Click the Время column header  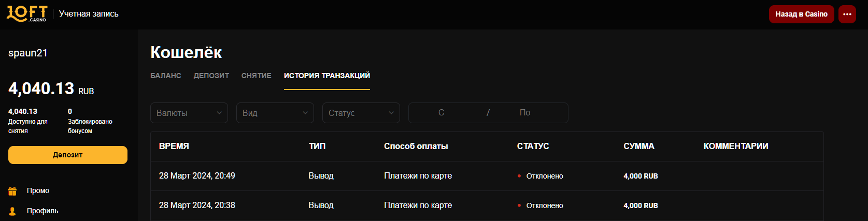tap(174, 146)
